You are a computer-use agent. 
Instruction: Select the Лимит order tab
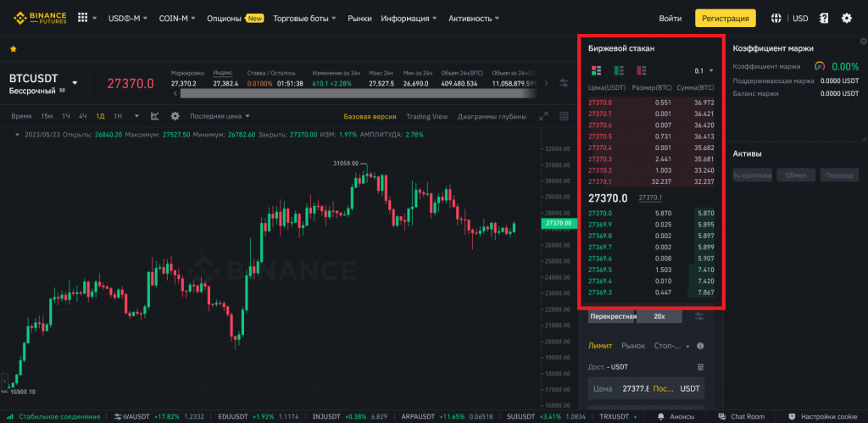(600, 346)
